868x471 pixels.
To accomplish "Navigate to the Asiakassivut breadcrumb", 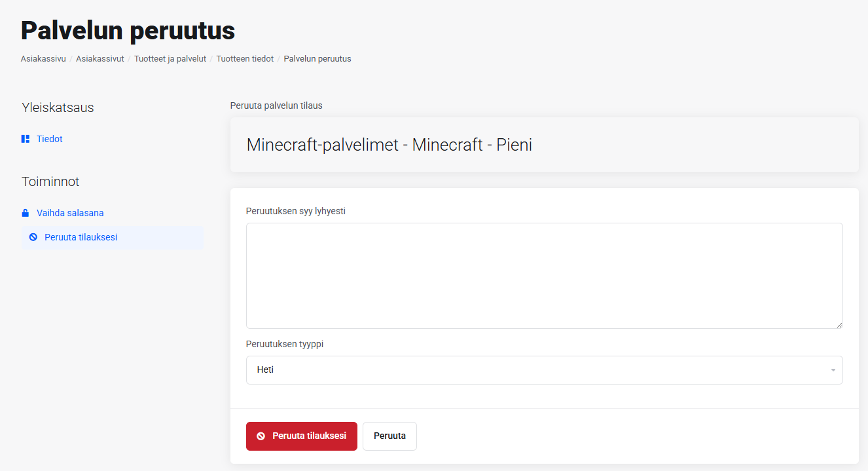I will (99, 59).
